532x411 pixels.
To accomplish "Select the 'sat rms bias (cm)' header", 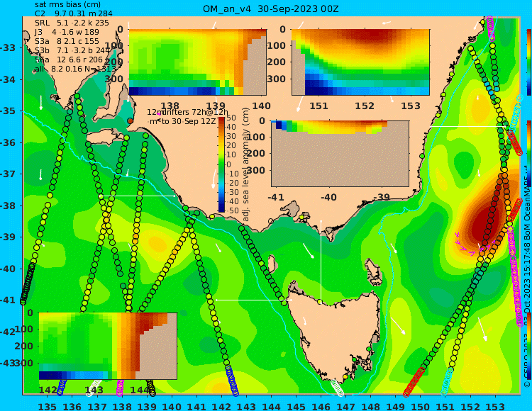I will click(x=67, y=5).
